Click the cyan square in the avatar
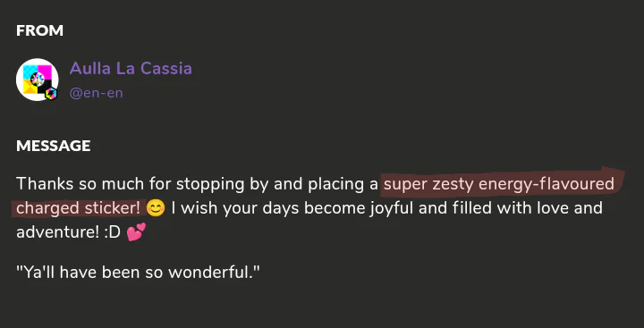 pos(30,72)
